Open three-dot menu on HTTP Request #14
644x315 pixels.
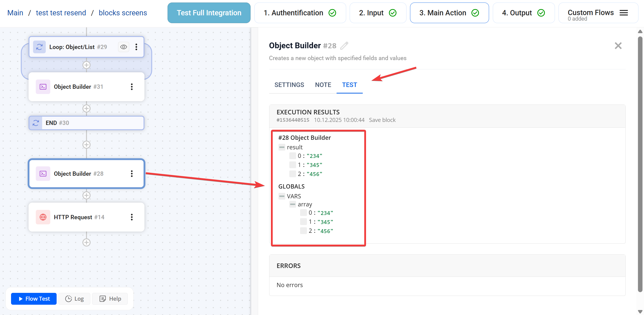tap(132, 217)
